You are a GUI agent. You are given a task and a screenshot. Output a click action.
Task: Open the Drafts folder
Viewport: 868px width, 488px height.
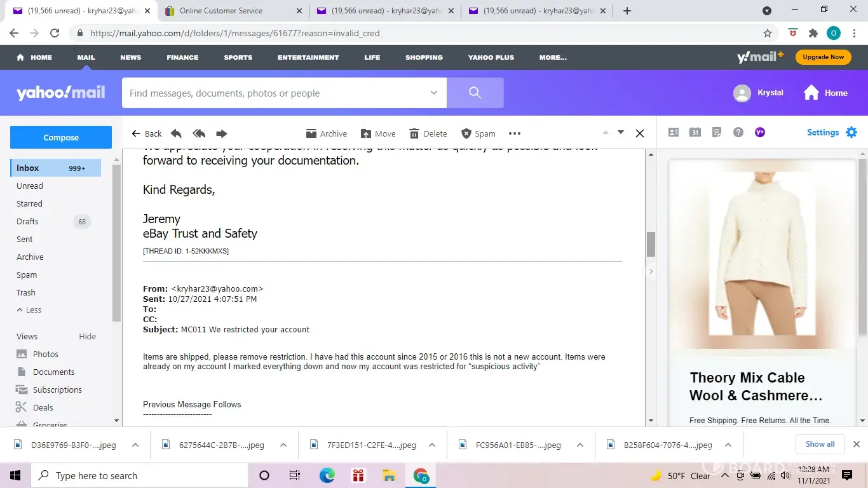tap(27, 221)
